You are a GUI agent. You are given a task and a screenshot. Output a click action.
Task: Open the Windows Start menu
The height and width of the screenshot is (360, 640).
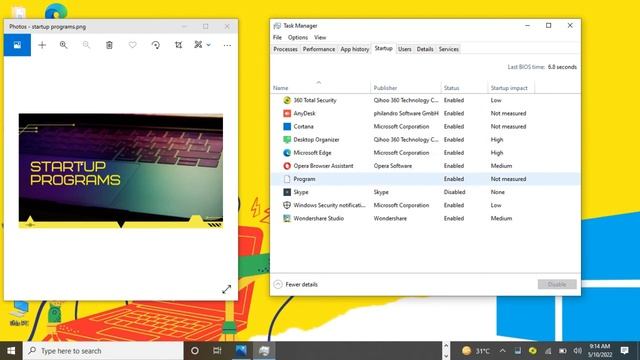11,351
